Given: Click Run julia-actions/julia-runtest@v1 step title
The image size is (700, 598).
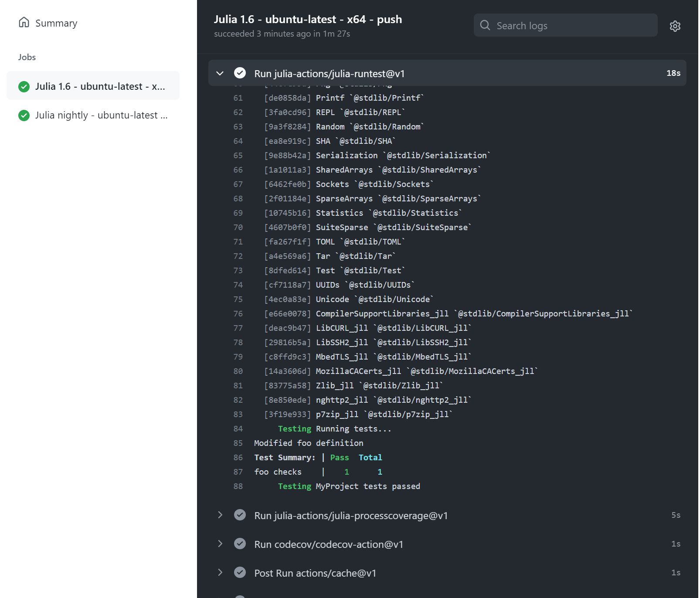Looking at the screenshot, I should 329,74.
